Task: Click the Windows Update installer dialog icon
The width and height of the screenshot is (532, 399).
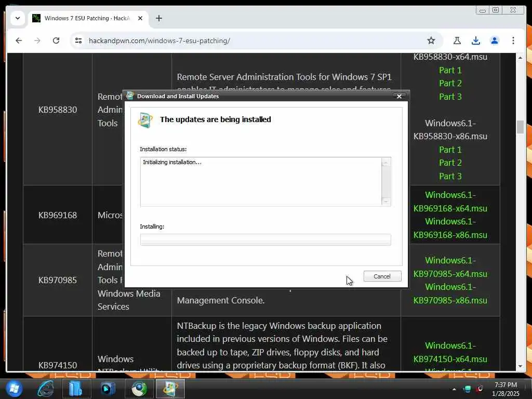Action: (x=145, y=120)
